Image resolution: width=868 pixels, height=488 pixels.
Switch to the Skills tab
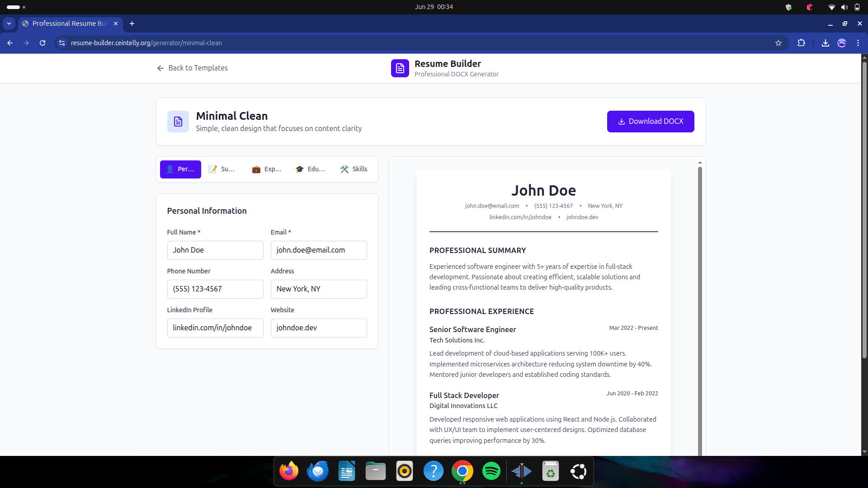pos(354,169)
